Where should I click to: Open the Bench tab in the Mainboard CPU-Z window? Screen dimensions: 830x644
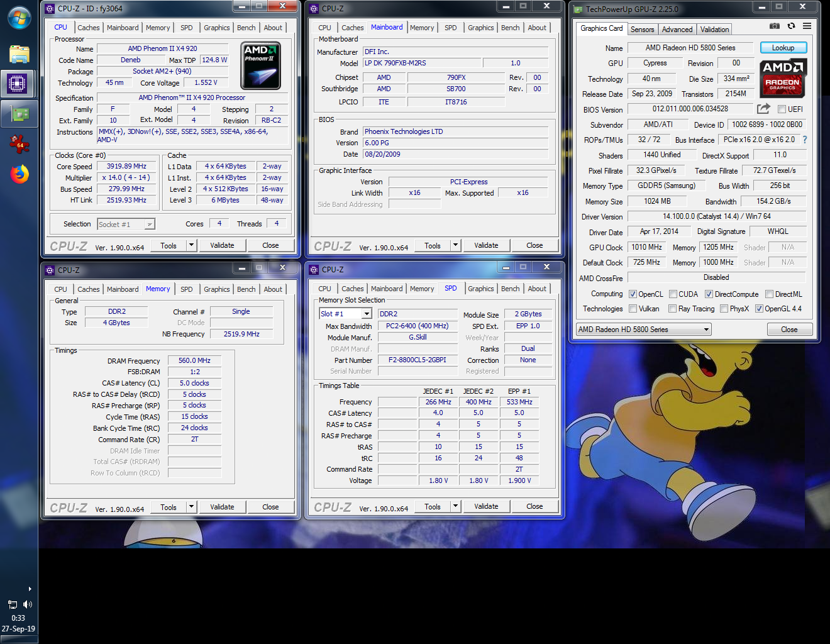coord(510,28)
